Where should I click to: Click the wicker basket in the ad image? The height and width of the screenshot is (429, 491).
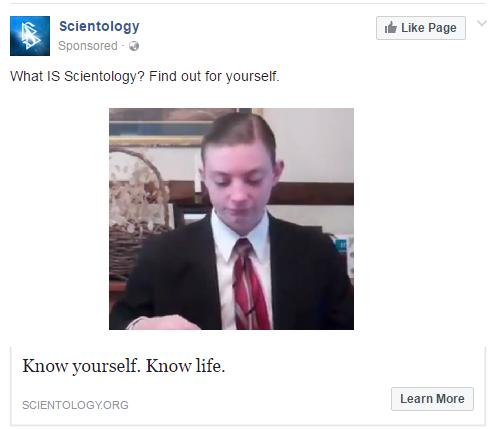point(139,213)
